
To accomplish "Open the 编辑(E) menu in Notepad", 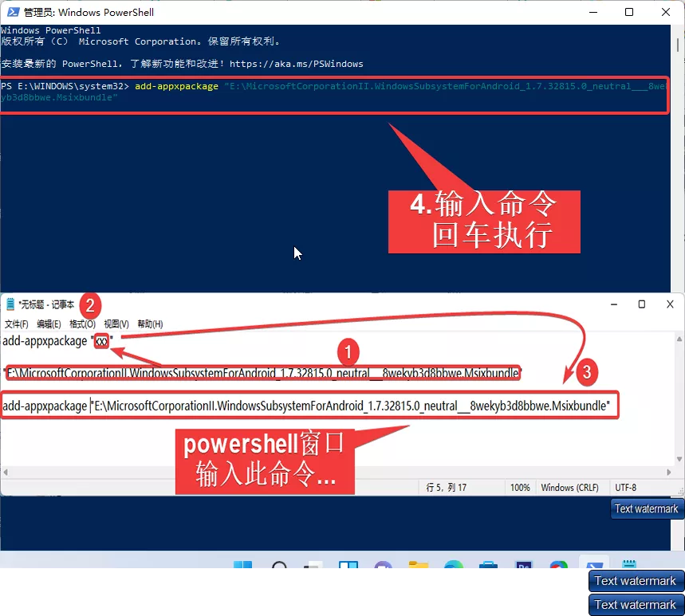I will (x=49, y=324).
